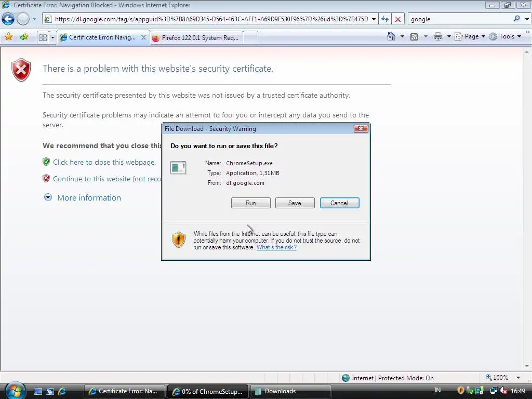Select 0% of ChromeSetup taskbar button
Screen dimensions: 532x399
coord(208,391)
